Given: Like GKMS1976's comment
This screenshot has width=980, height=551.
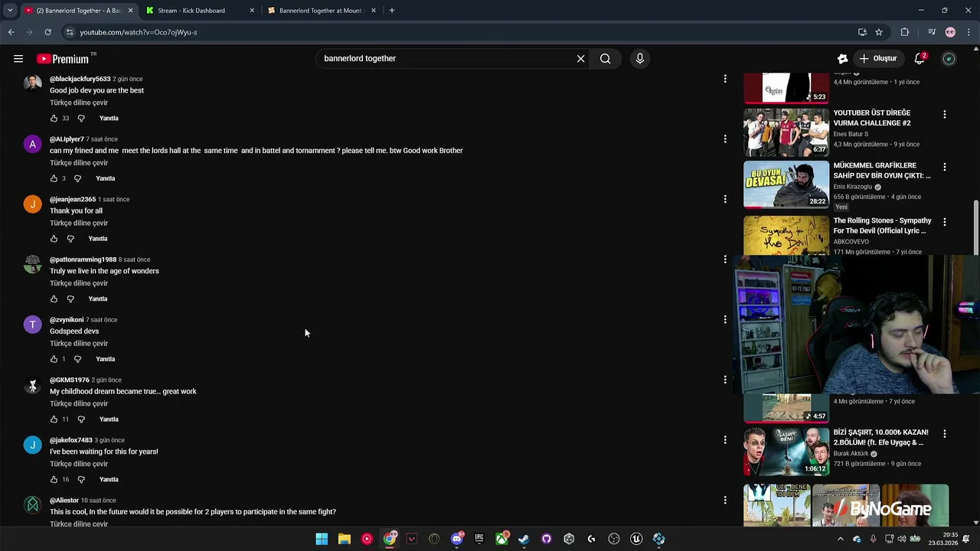Looking at the screenshot, I should (x=54, y=419).
